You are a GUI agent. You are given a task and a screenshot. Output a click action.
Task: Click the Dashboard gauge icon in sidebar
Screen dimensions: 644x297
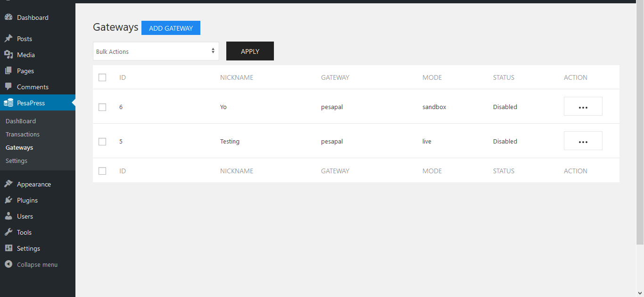point(8,17)
